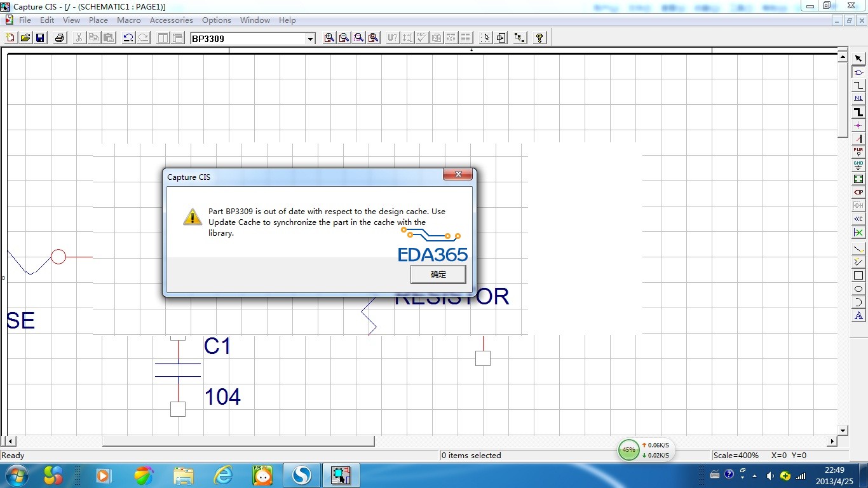Select the Place Line drawing tool
The image size is (868, 488).
coord(858,248)
